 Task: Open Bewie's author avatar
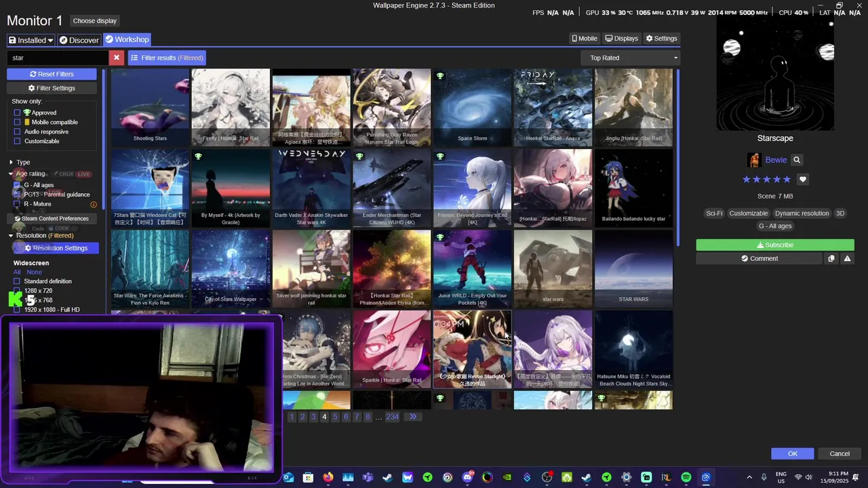(754, 160)
